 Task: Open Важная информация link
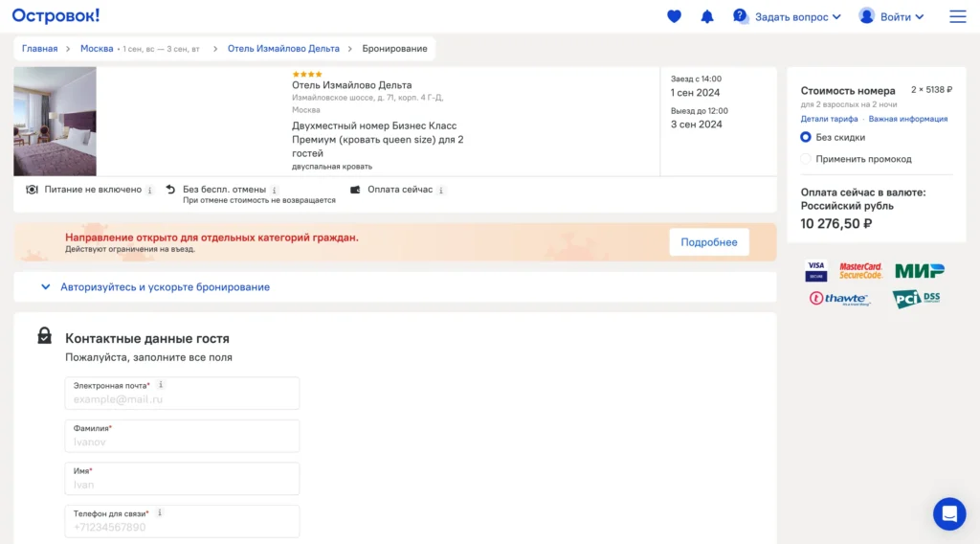(x=907, y=119)
